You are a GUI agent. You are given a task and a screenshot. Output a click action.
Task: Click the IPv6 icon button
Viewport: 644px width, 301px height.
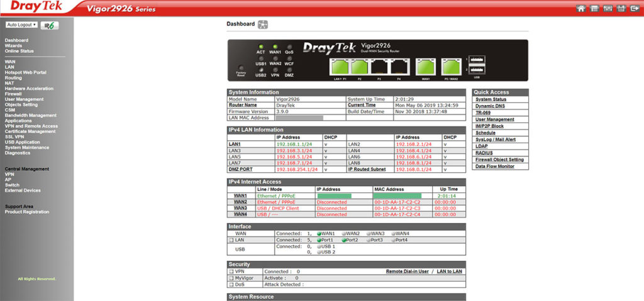[x=50, y=25]
